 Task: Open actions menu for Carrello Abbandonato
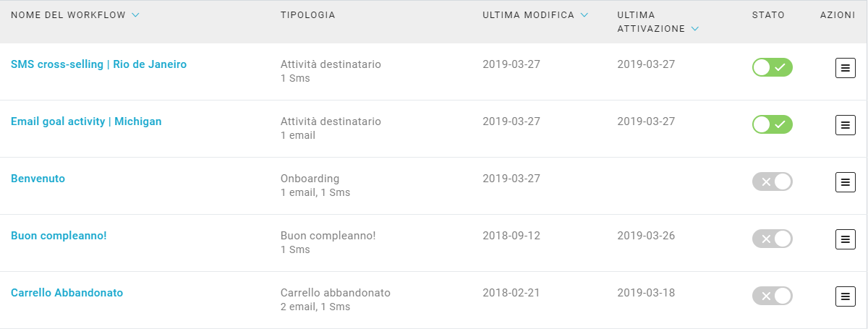tap(844, 296)
